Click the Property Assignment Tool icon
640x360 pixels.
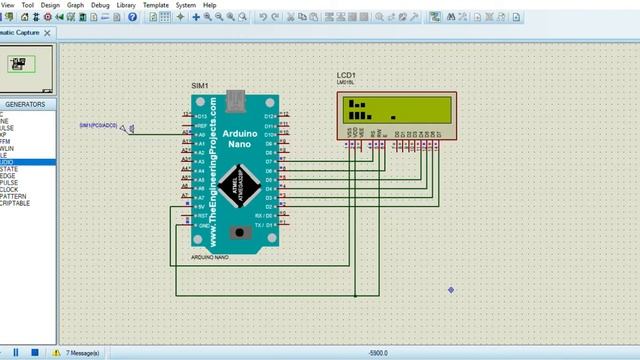click(463, 17)
